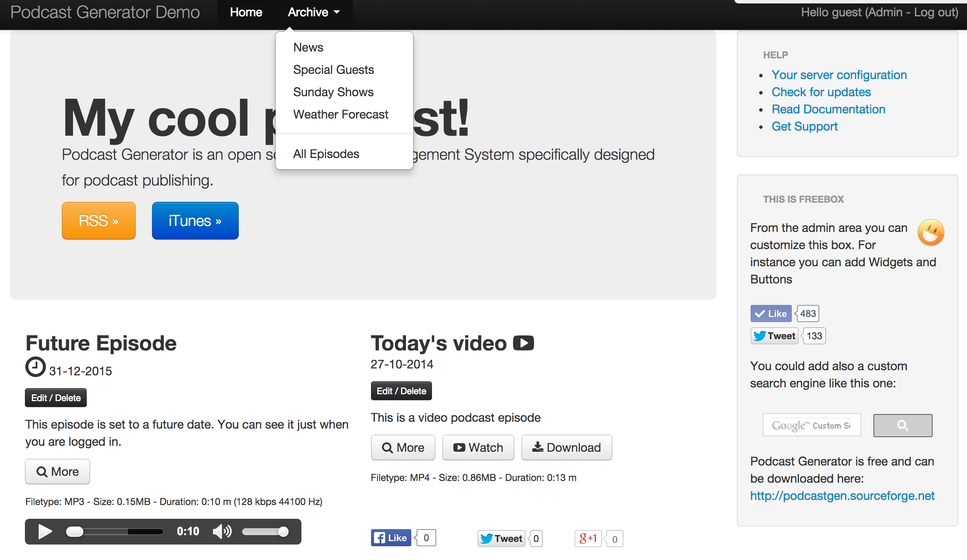Click the clock icon next to 31-12-2015 date
Image resolution: width=967 pixels, height=560 pixels.
pyautogui.click(x=35, y=367)
